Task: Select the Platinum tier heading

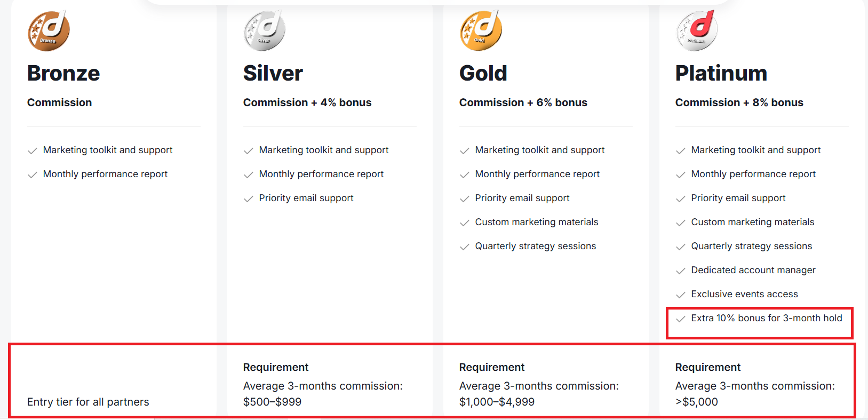Action: [721, 73]
